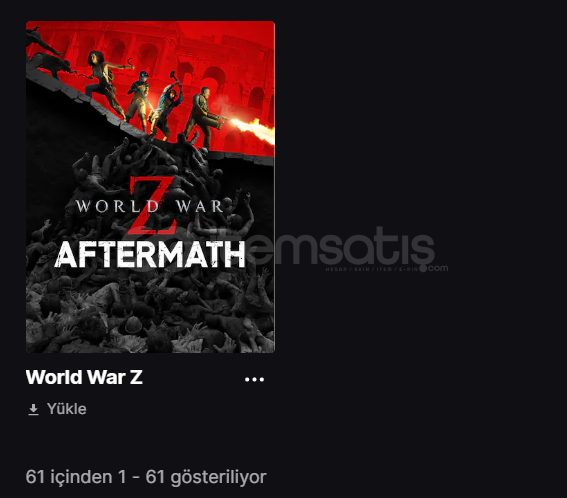Click the flamethrower flame on the cover art
This screenshot has height=498, width=567.
coord(253,129)
